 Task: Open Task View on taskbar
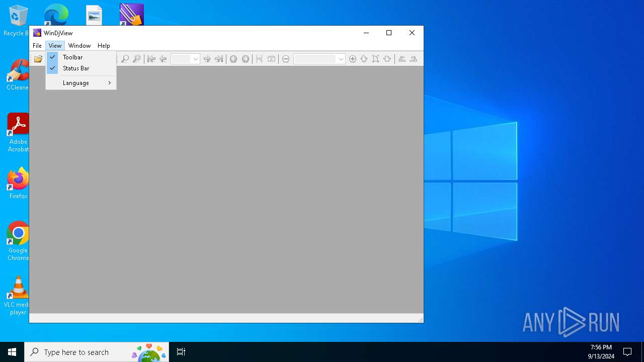tap(181, 352)
